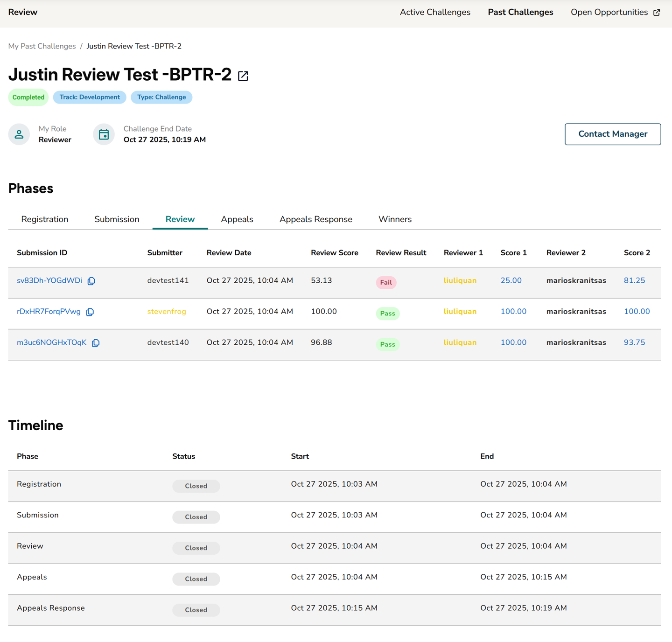
Task: Open challenge externally via title link icon
Action: click(x=243, y=76)
